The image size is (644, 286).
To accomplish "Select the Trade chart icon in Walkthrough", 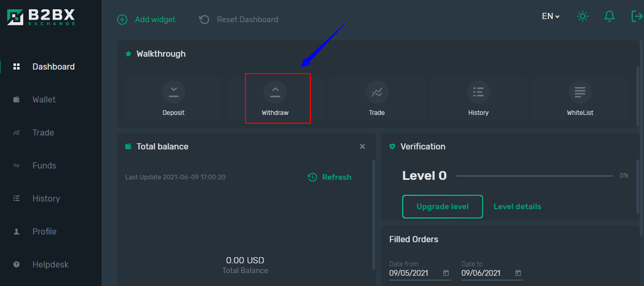I will coord(377,92).
